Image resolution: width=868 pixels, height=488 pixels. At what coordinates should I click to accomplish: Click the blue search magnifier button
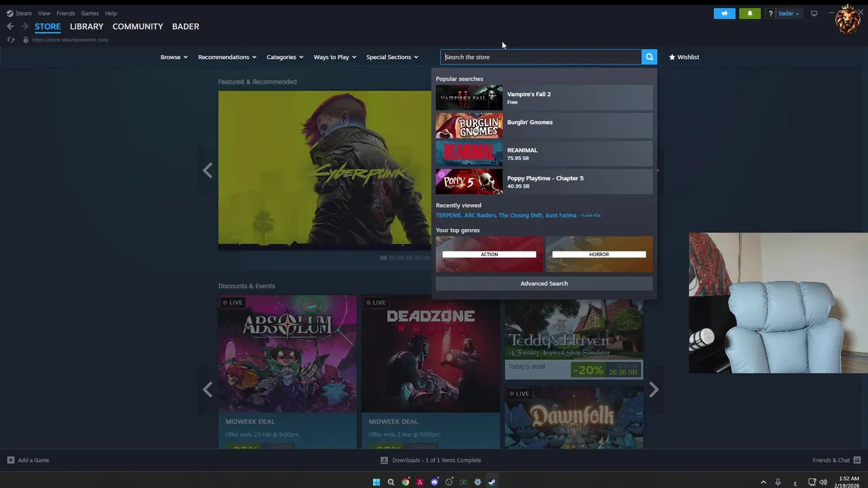650,57
